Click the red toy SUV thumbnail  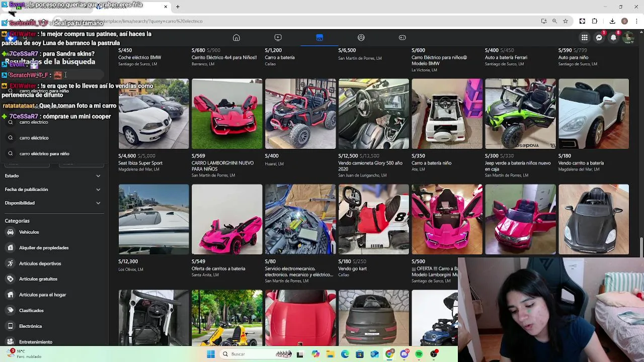[x=520, y=219]
